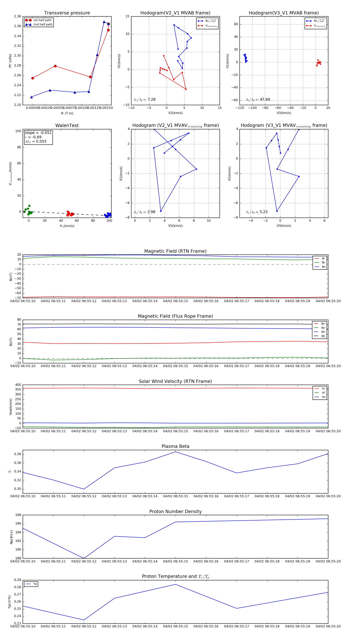Click the 'Magnetic Field (RTN Frame)' title

click(x=175, y=251)
